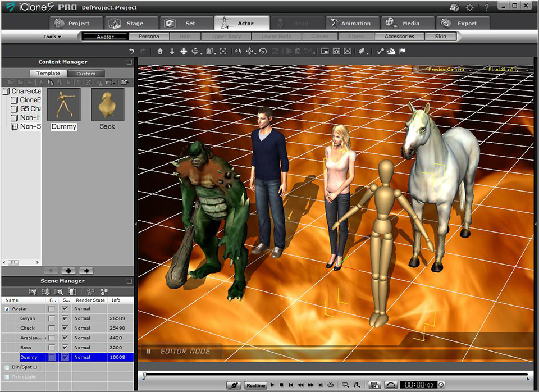Image resolution: width=539 pixels, height=392 pixels.
Task: Toggle Freeze checkbox for Chuck
Action: click(52, 328)
